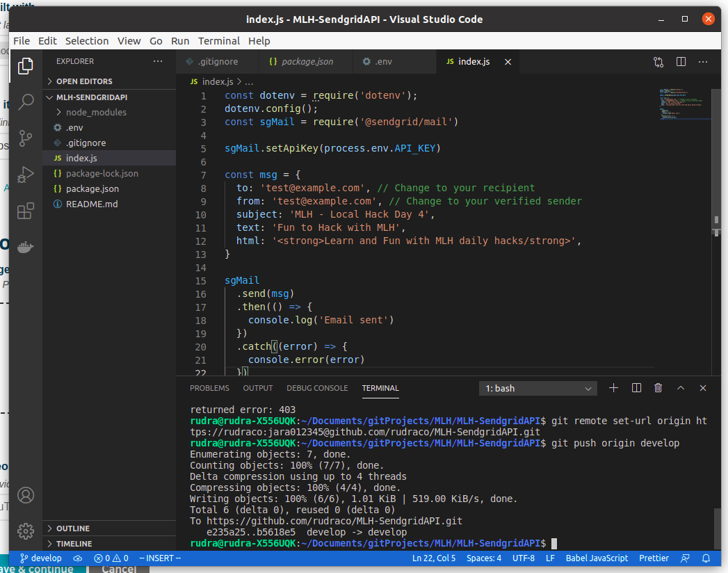Open the File menu

pos(22,41)
